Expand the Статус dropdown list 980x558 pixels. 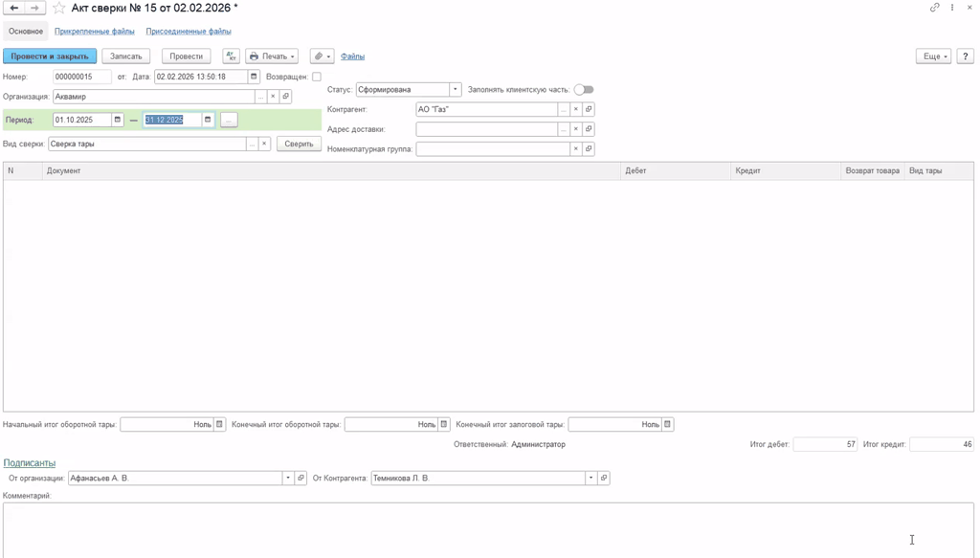[456, 90]
